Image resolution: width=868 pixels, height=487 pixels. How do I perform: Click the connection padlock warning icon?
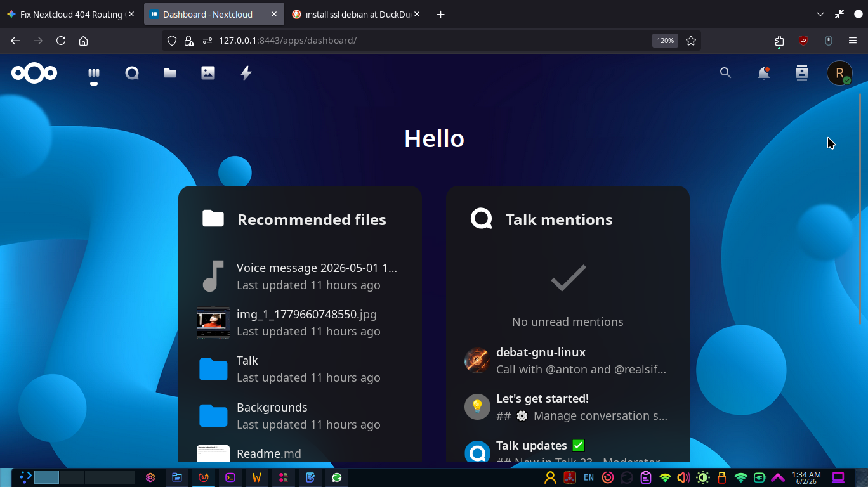pos(188,41)
